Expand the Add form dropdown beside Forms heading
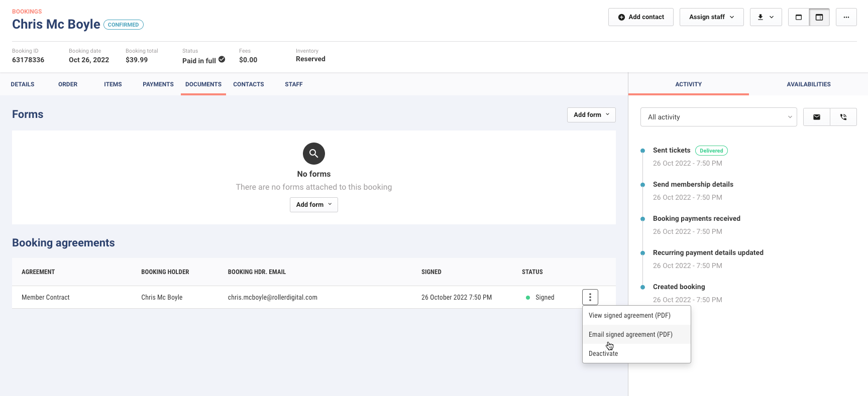 click(x=591, y=115)
